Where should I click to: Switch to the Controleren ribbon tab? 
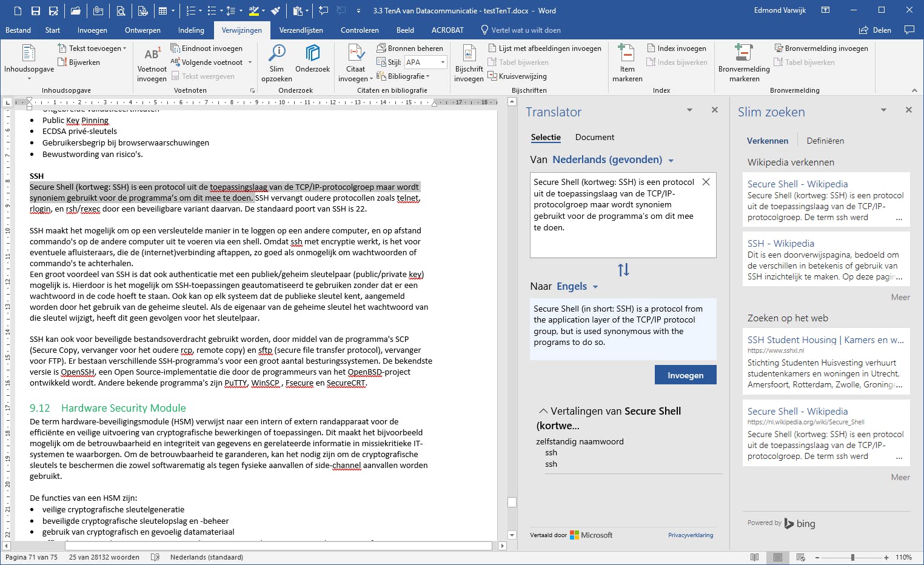360,30
